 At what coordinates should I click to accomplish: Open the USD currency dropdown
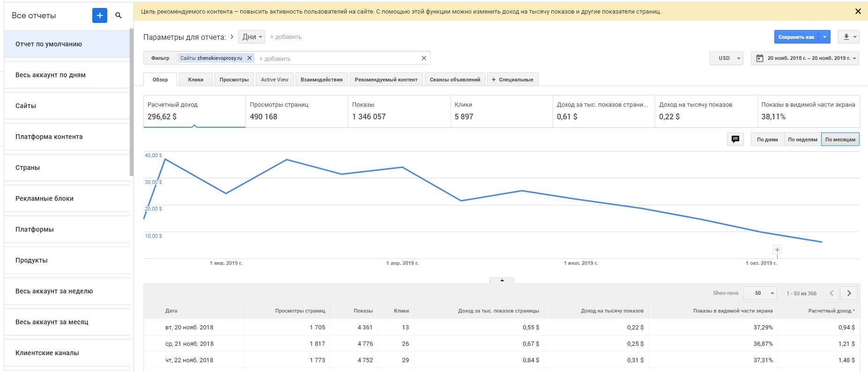[x=727, y=58]
